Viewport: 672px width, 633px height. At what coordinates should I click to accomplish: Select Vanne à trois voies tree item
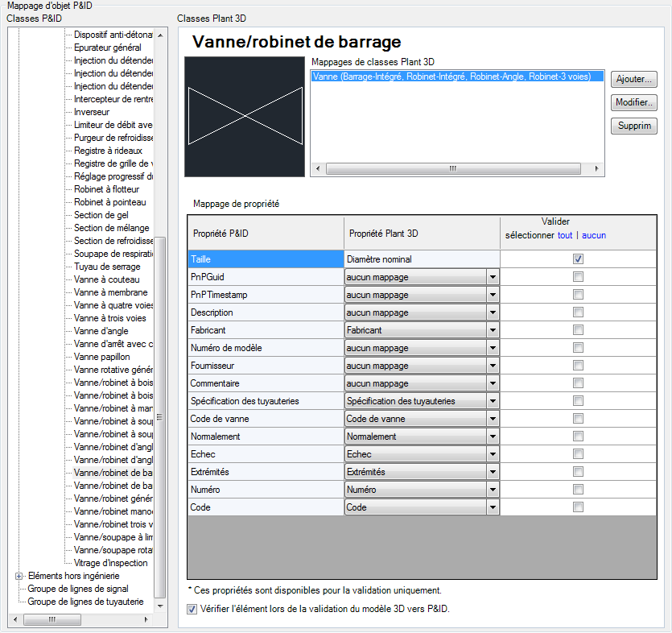[x=109, y=318]
